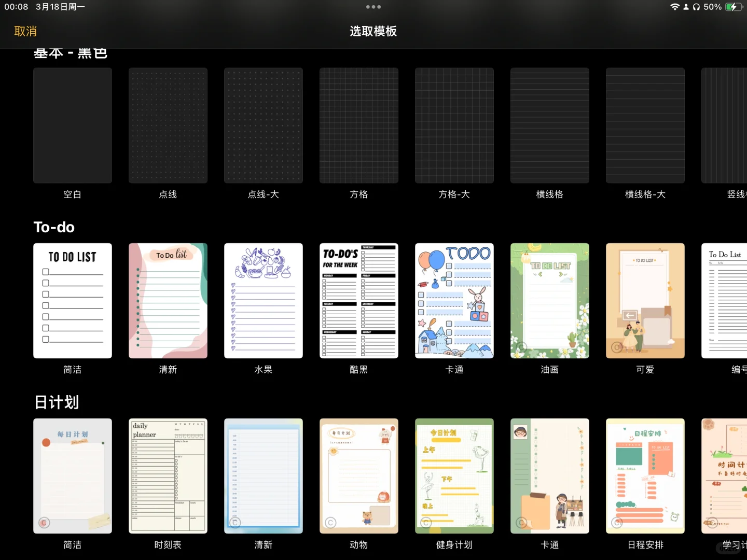Tap the To-do section heading
Image resolution: width=747 pixels, height=560 pixels.
(x=54, y=227)
